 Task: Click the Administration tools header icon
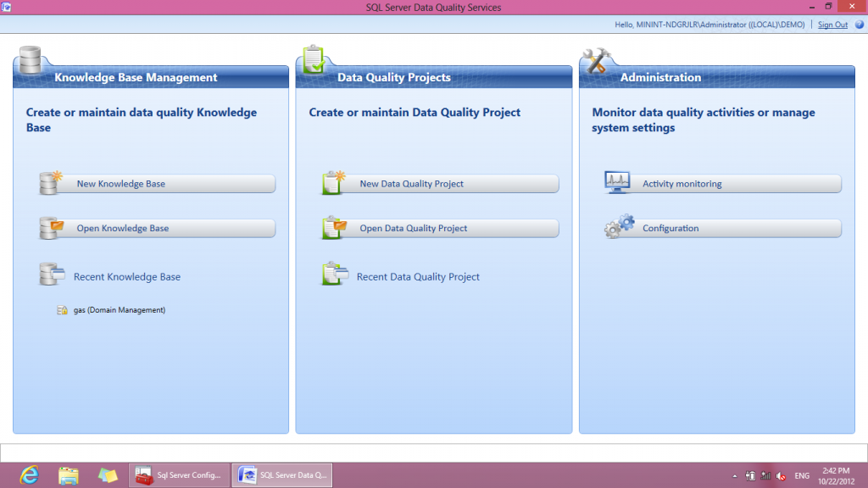(596, 60)
